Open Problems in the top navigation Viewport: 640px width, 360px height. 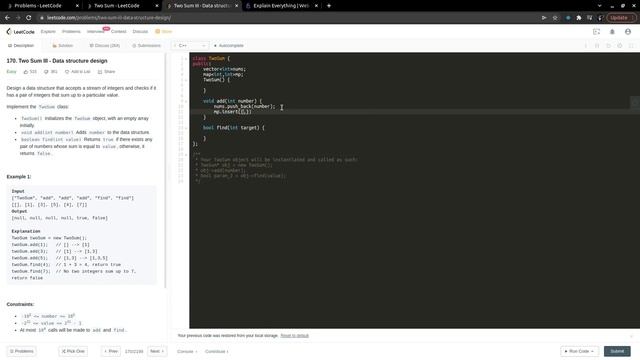coord(71,31)
